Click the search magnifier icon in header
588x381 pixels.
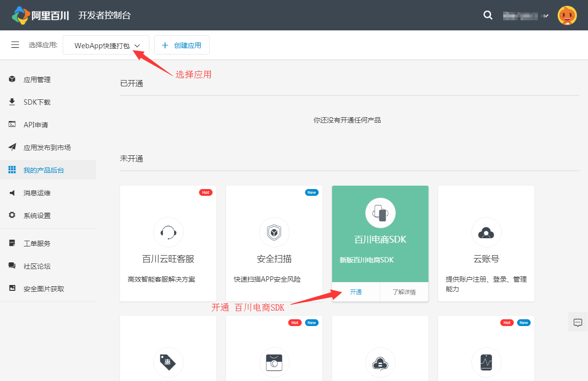tap(488, 15)
